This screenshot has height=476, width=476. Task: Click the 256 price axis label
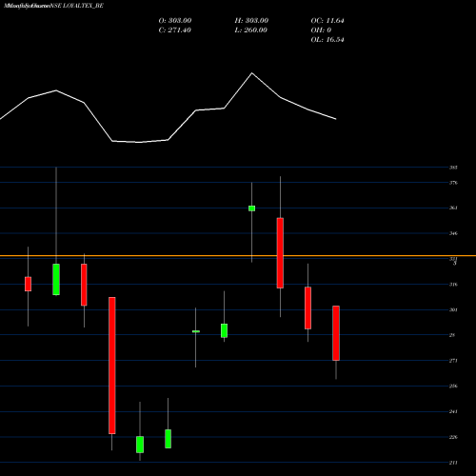pos(453,387)
